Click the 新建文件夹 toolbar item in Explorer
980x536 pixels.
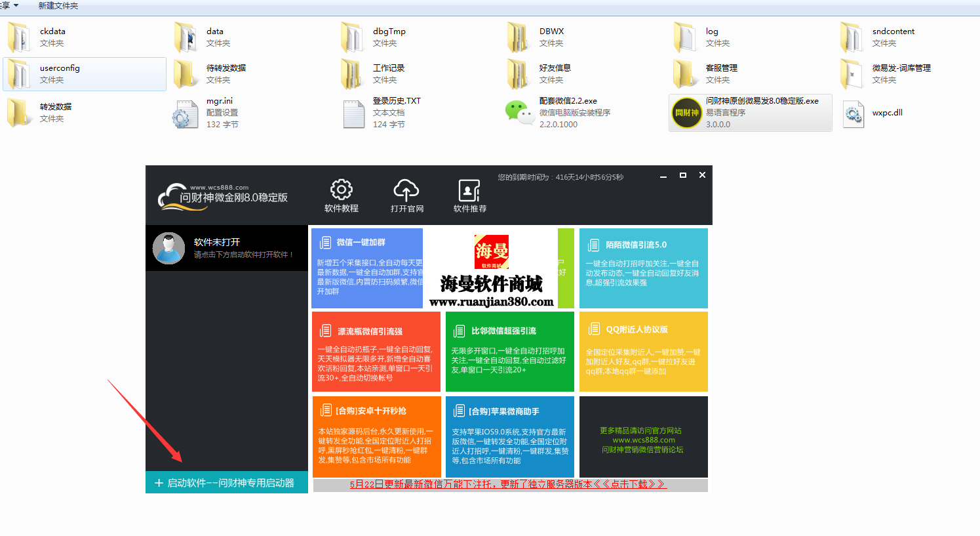click(58, 6)
